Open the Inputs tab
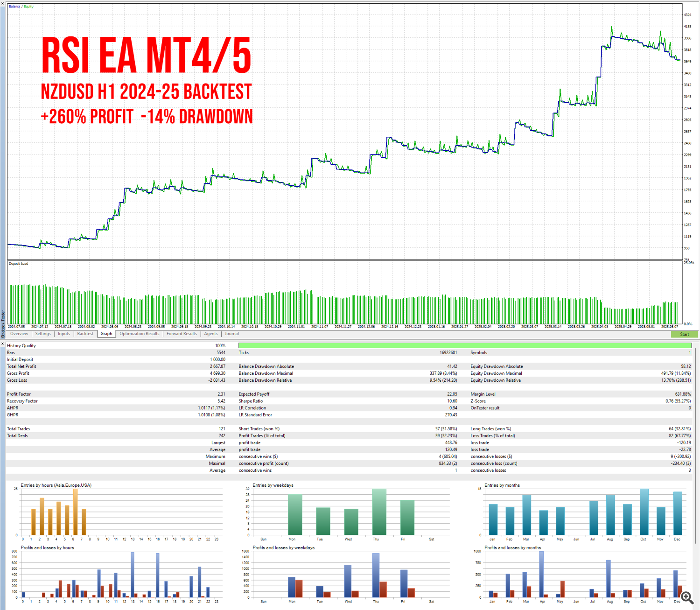Viewport: 700px width, 610px height. point(64,334)
